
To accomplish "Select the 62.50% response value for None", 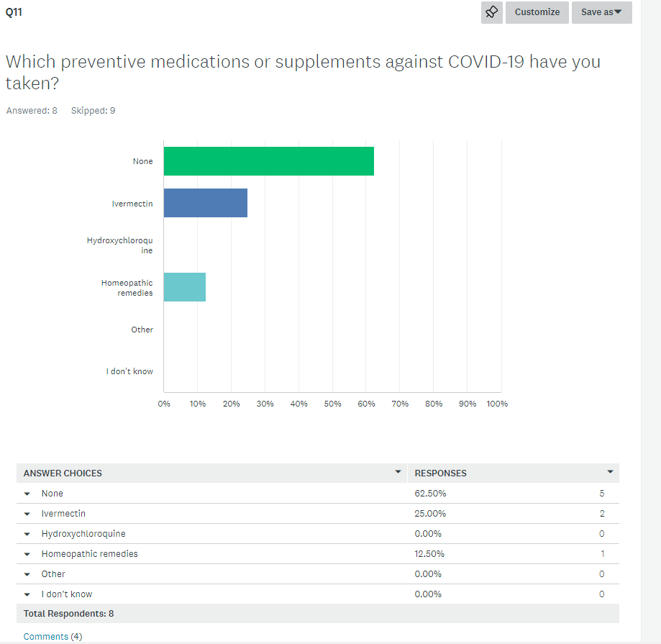I will tap(430, 494).
